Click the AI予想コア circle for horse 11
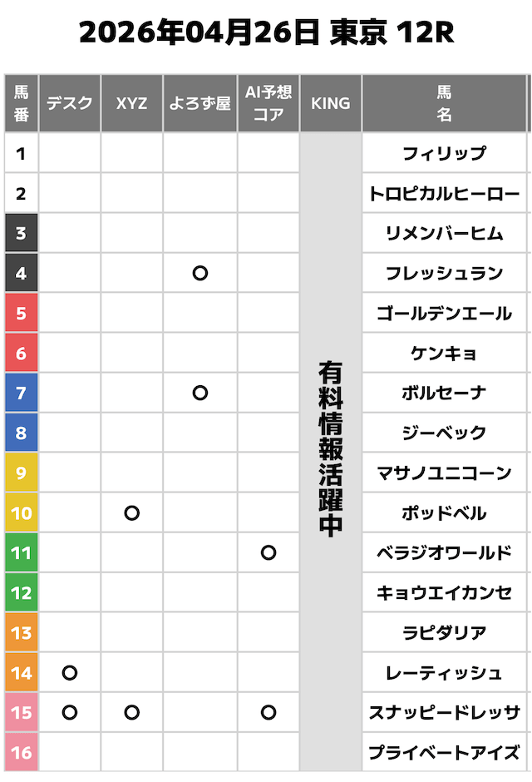 pos(268,552)
